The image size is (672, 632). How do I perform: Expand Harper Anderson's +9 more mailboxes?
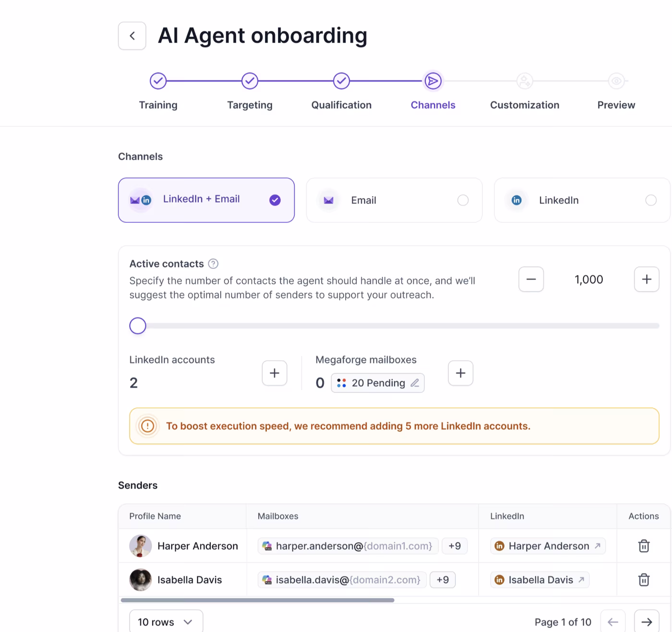(455, 546)
